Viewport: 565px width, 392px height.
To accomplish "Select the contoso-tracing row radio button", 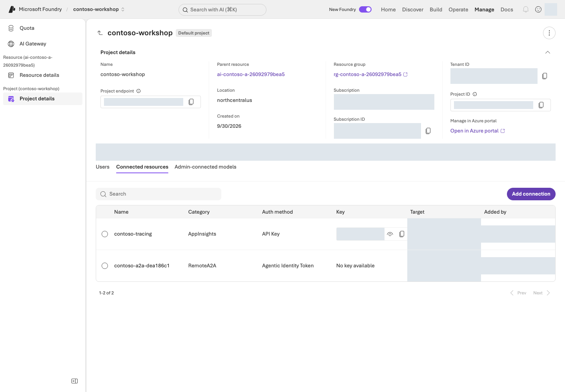I will tap(105, 234).
